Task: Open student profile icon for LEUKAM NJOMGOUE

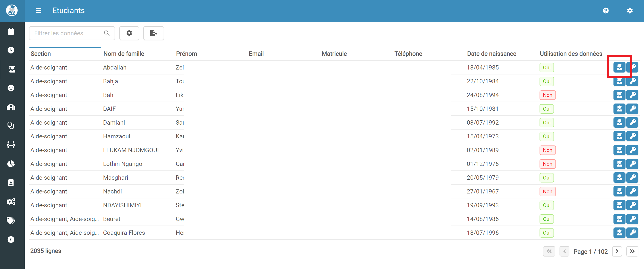Action: click(x=619, y=150)
